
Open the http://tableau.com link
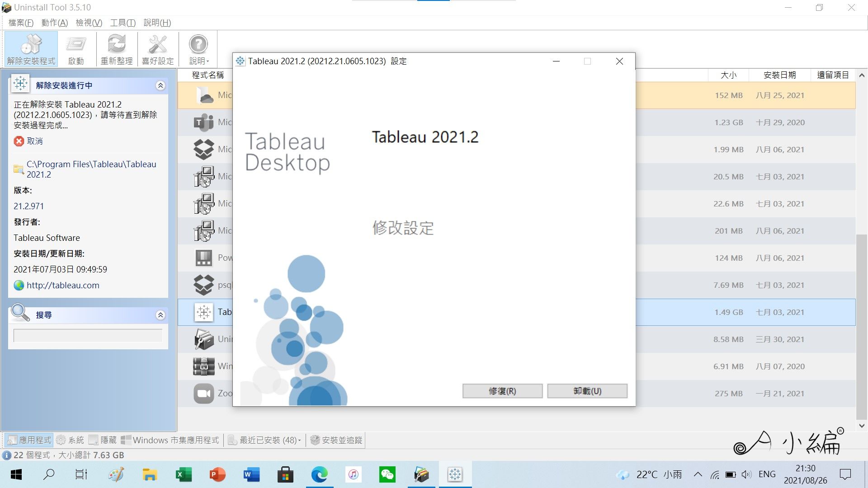pos(63,285)
